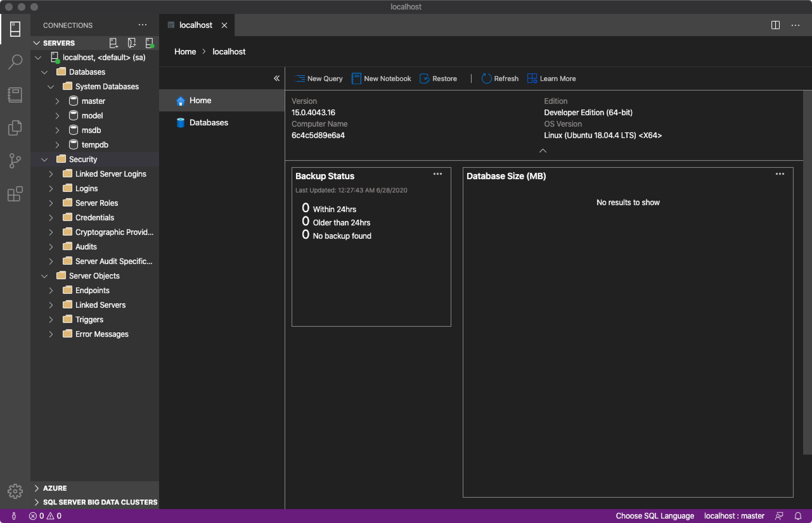812x523 pixels.
Task: Click the collapse panel arrow icon
Action: (x=276, y=78)
